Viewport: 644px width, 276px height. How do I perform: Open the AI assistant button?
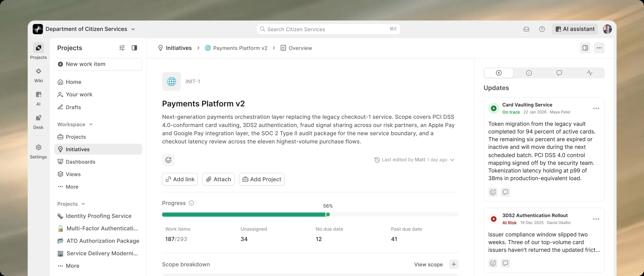[575, 29]
